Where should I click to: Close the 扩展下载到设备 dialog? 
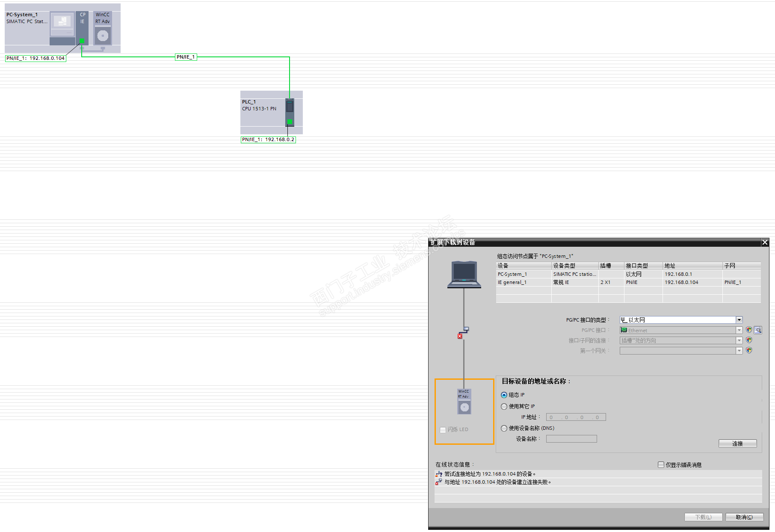[x=765, y=242]
